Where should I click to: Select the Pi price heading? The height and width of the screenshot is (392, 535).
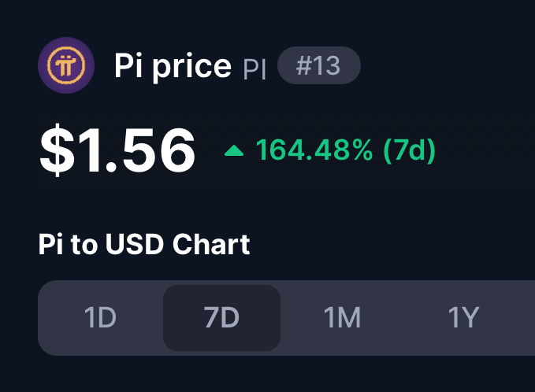[173, 66]
